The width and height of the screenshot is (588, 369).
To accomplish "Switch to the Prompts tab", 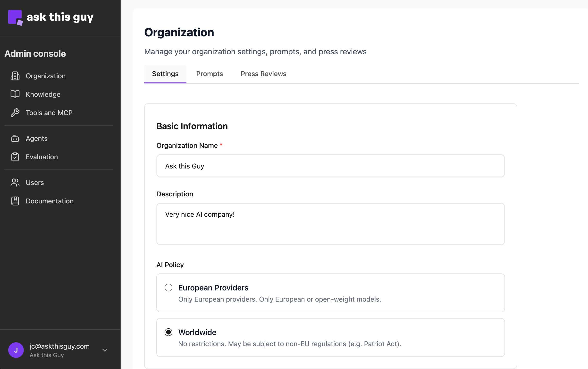I will pyautogui.click(x=210, y=74).
